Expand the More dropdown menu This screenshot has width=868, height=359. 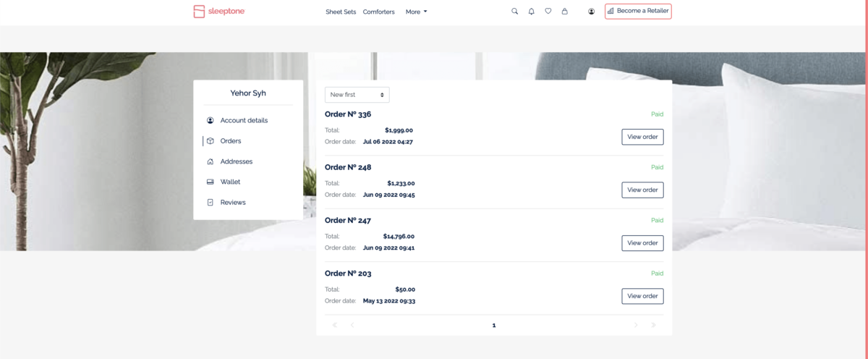click(x=417, y=12)
